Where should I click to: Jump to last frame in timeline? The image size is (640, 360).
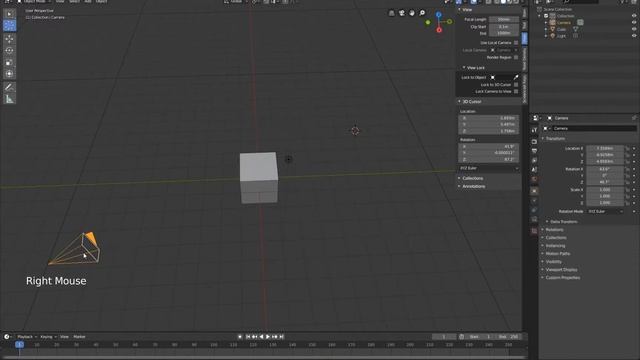tap(281, 337)
